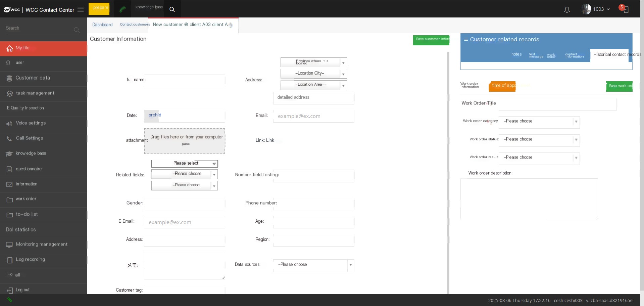Click the questionnaire document icon
Viewport: 644px width, 306px height.
pyautogui.click(x=9, y=169)
